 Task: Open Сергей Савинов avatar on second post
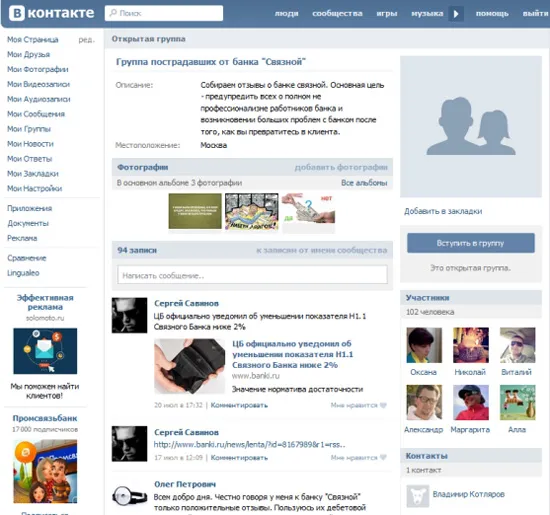pyautogui.click(x=129, y=443)
